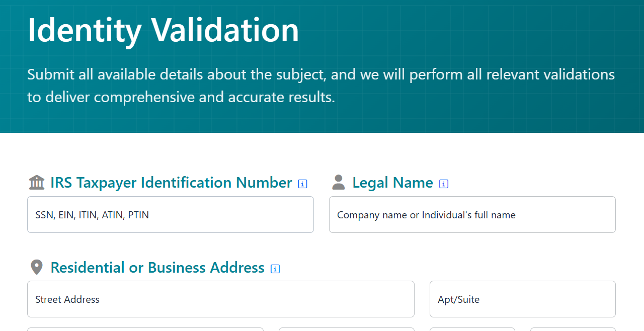Click the second partially visible field in bottom row

coord(347,329)
